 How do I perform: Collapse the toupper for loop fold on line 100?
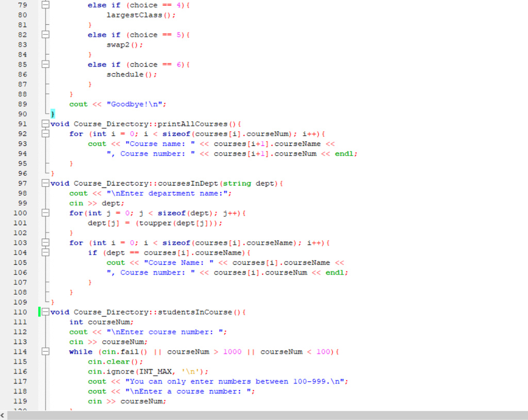[x=45, y=213]
